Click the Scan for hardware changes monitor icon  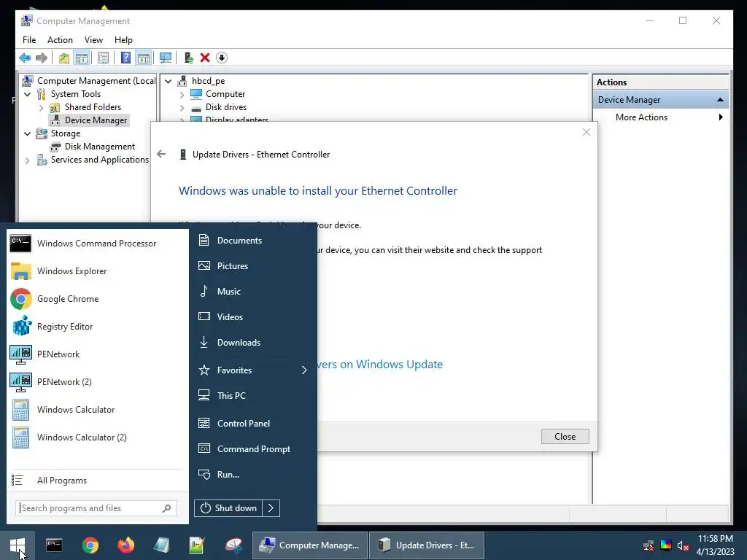tap(166, 58)
